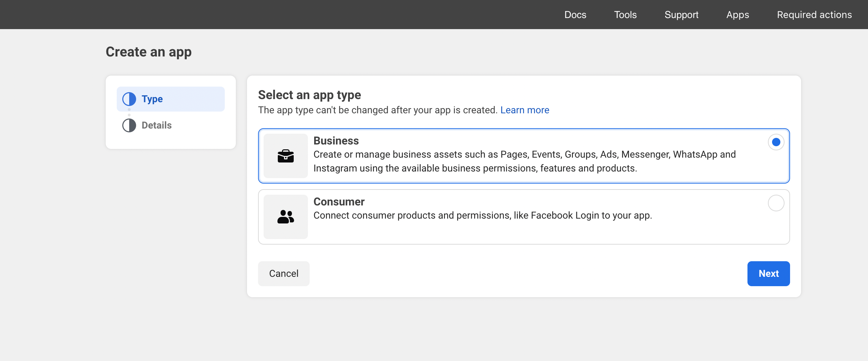The height and width of the screenshot is (361, 868).
Task: Click the Consumer people icon
Action: pos(285,217)
